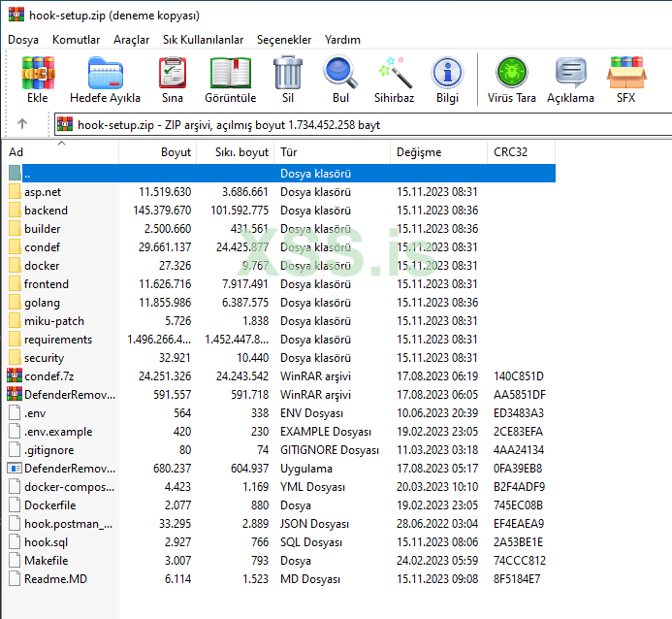Click the Bul magnifier icon
The height and width of the screenshot is (619, 672).
coord(340,72)
